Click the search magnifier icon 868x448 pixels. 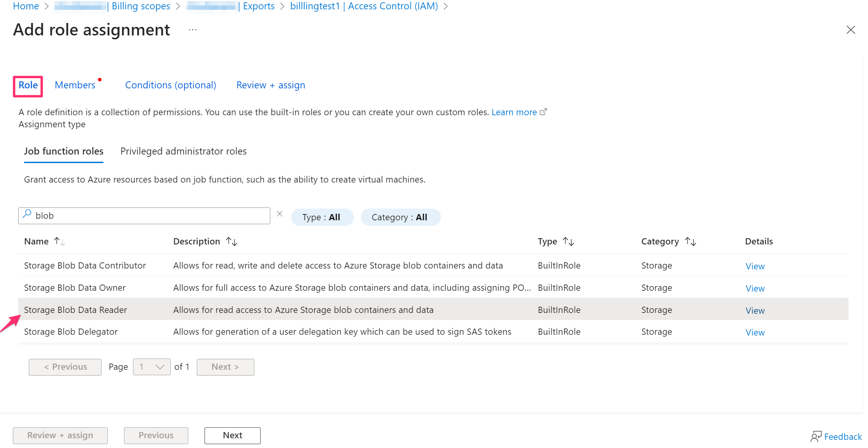27,214
